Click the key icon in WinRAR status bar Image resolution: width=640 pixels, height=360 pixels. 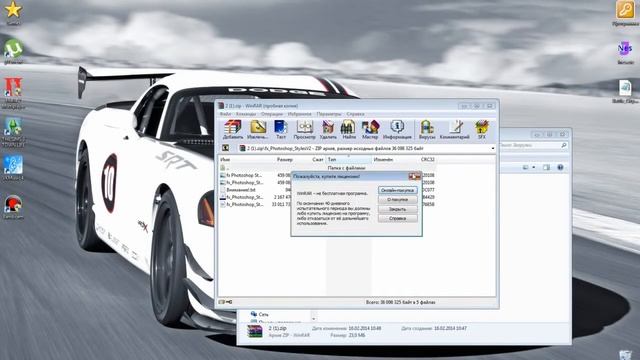(229, 302)
